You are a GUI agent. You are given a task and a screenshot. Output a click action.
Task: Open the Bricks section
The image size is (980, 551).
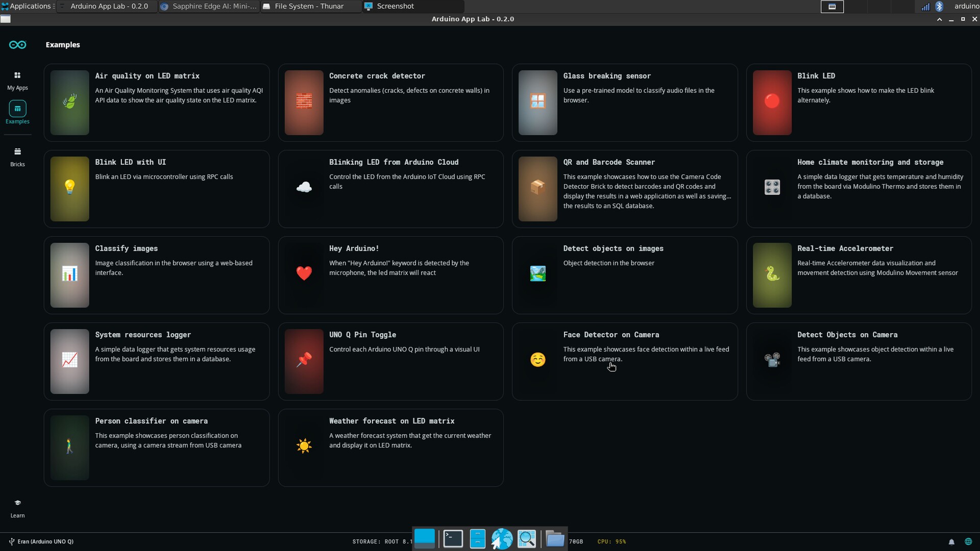click(x=17, y=156)
